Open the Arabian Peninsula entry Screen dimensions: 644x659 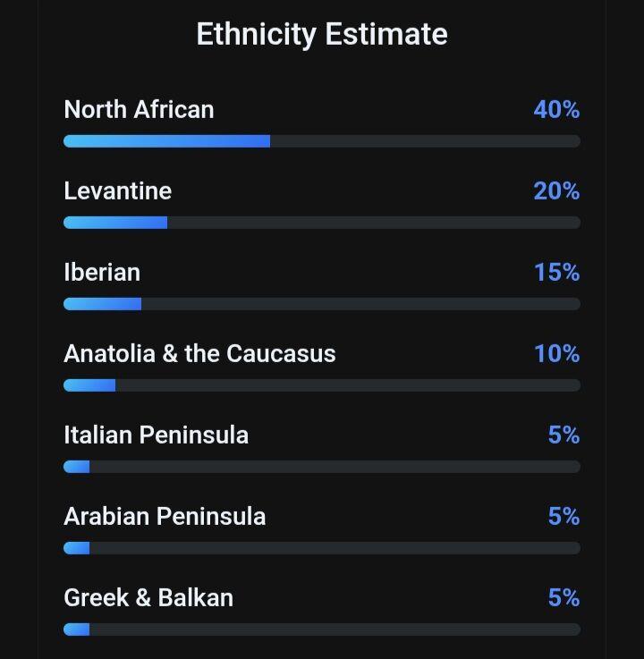pyautogui.click(x=165, y=517)
